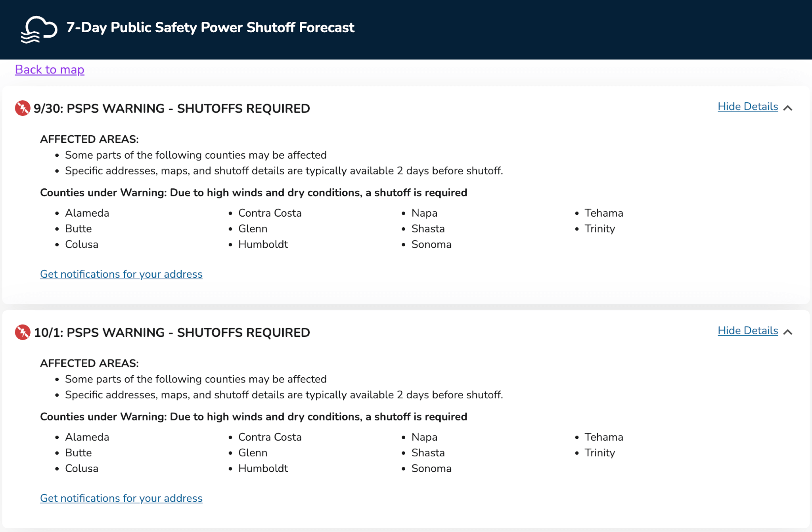The width and height of the screenshot is (812, 532).
Task: Select Contra Costa county in the 10/1 list
Action: coord(270,437)
